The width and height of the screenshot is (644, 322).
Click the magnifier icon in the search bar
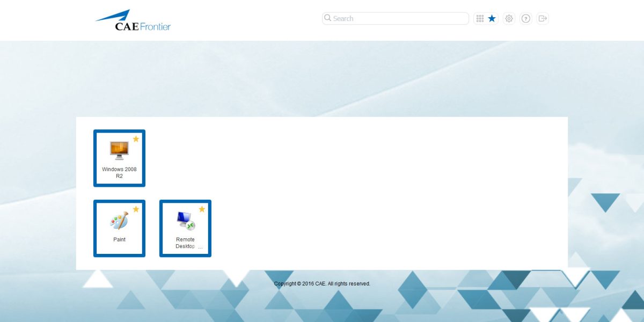pyautogui.click(x=327, y=18)
